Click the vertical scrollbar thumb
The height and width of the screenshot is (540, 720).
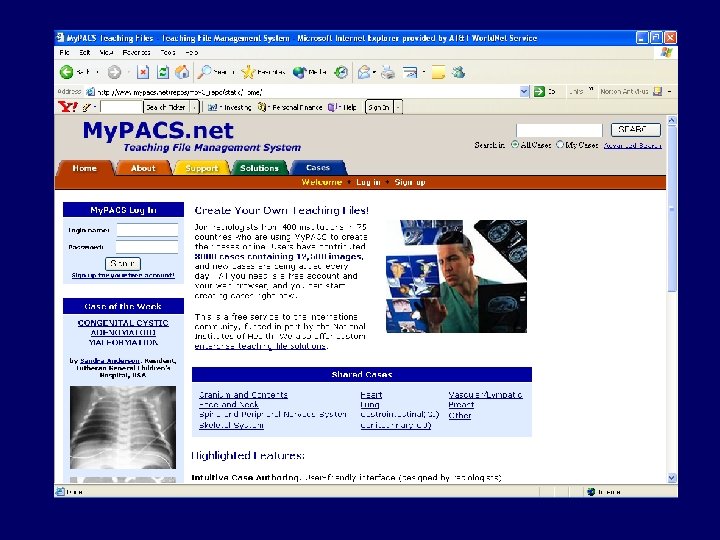click(x=672, y=209)
